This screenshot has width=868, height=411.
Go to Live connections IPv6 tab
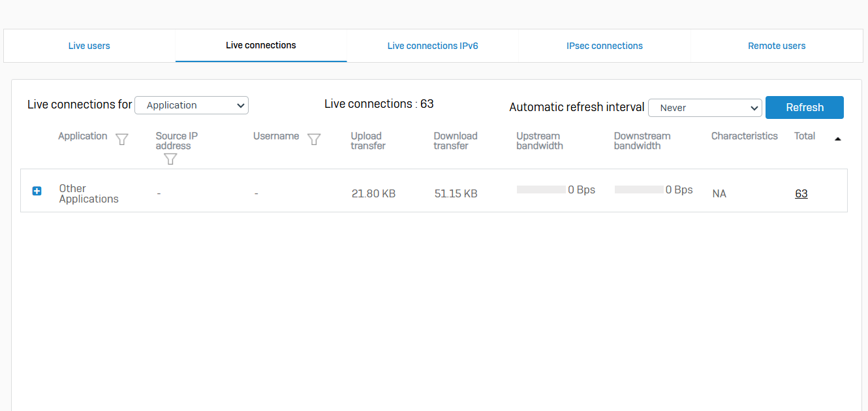pyautogui.click(x=433, y=46)
